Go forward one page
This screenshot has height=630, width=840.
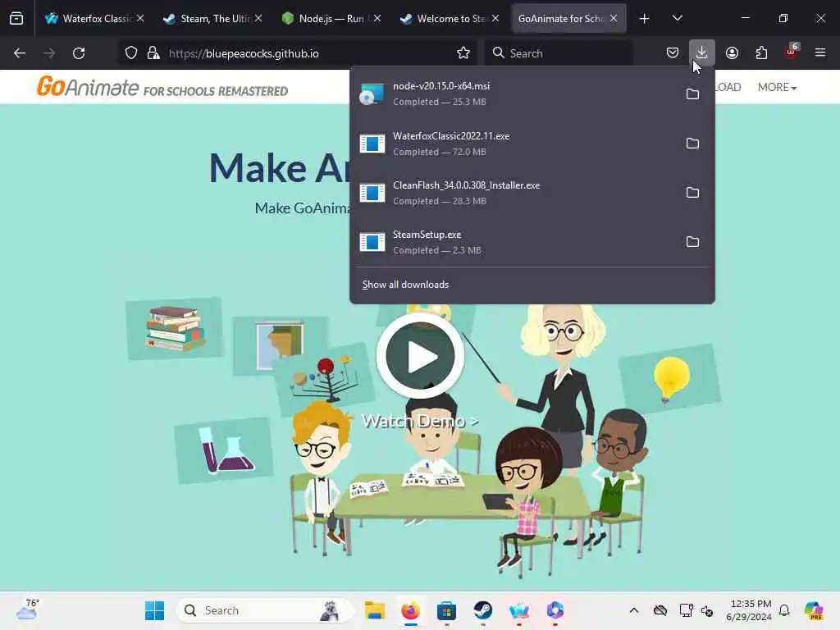(x=49, y=53)
